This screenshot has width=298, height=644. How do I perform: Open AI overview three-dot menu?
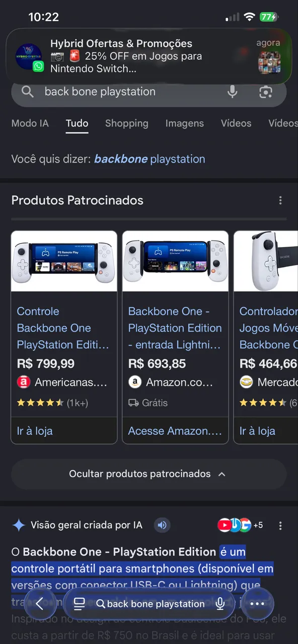[280, 525]
